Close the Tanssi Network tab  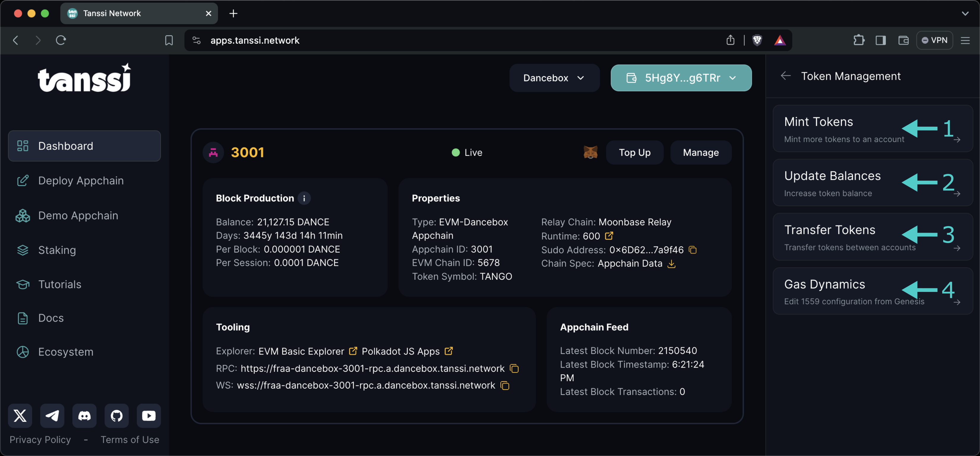pos(208,13)
